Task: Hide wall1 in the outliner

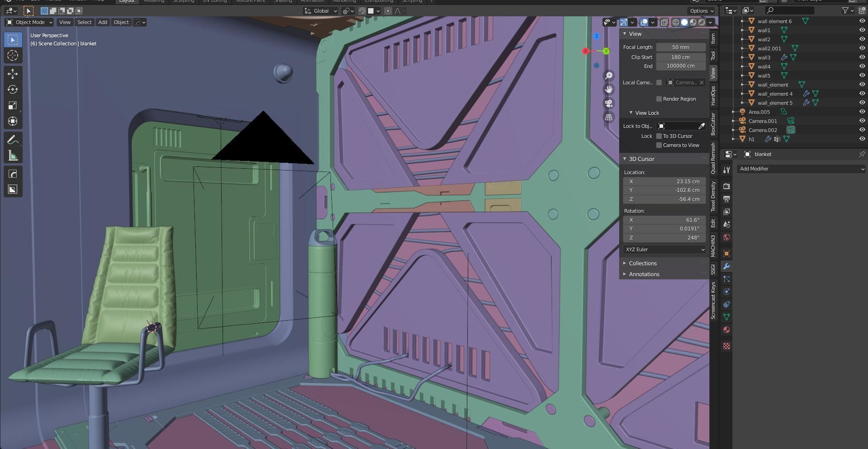Action: coord(862,30)
